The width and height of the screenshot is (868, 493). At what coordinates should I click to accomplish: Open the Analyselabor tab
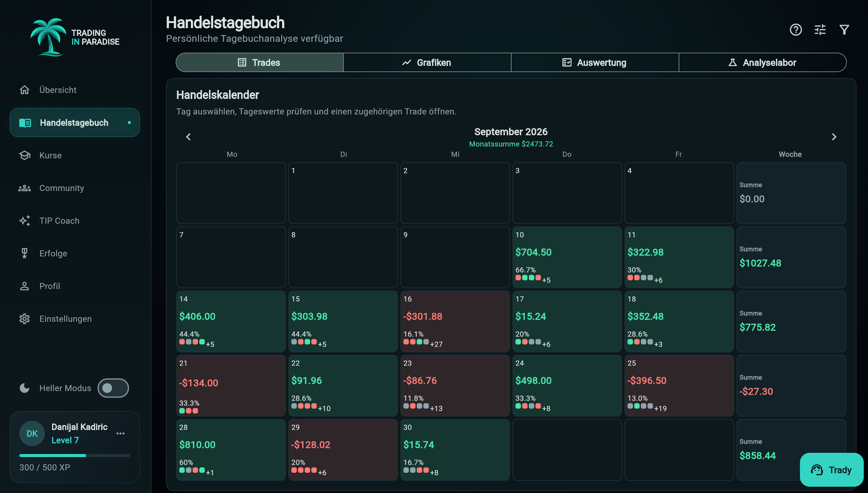(x=763, y=62)
